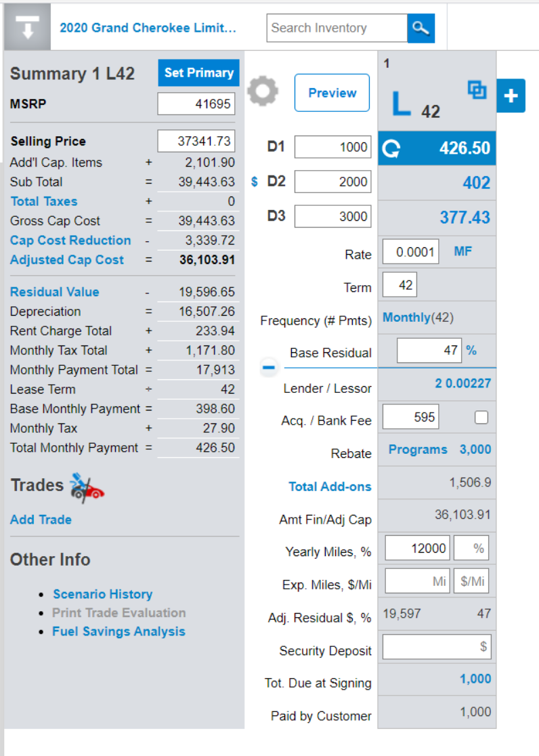
Task: Toggle the Base Residual % unit
Action: tap(471, 350)
